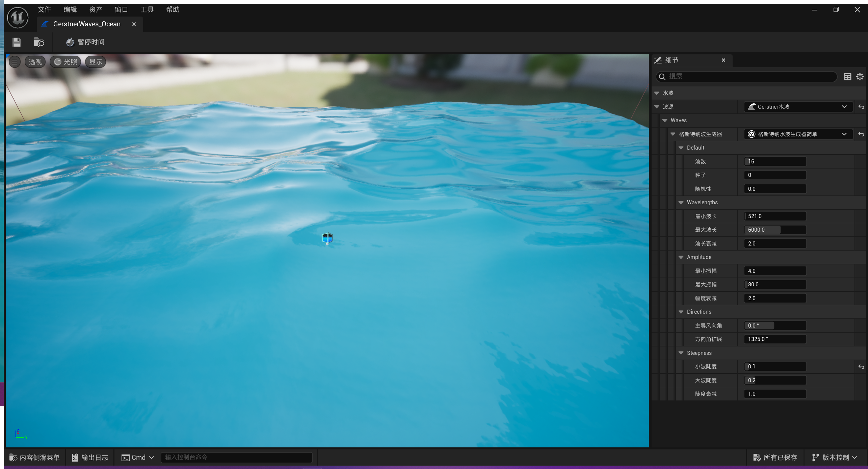The image size is (868, 469).
Task: Open the 文件 menu
Action: coord(45,9)
